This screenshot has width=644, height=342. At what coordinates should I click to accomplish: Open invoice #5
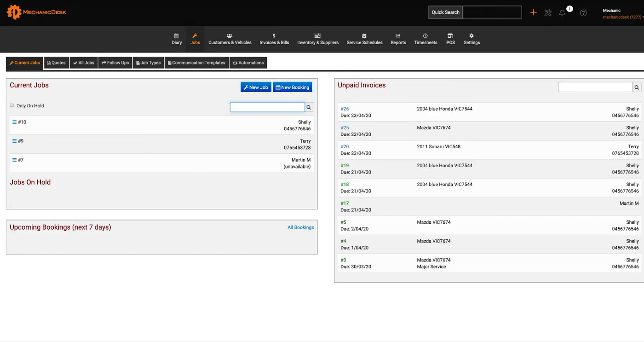(x=343, y=222)
